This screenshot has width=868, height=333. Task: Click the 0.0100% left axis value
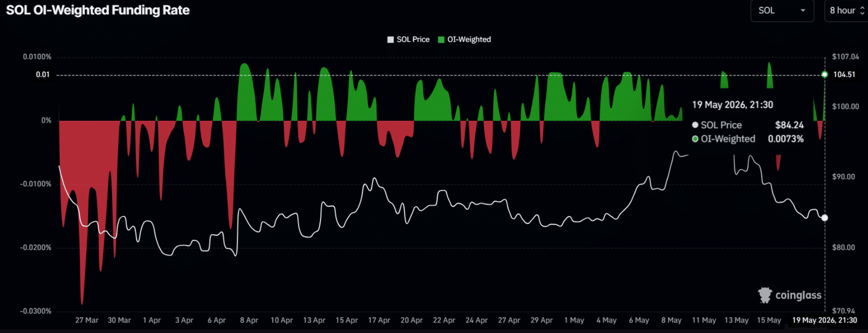click(x=37, y=57)
